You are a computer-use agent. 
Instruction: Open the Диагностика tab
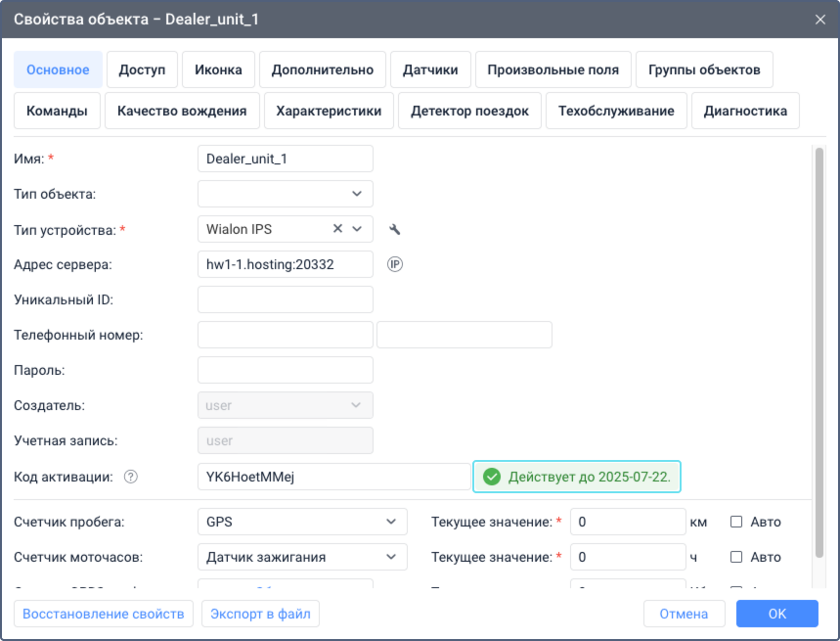(x=746, y=111)
